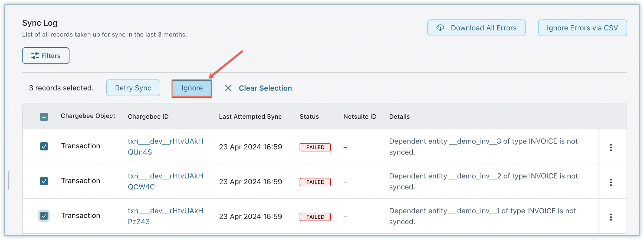This screenshot has width=644, height=240.
Task: Open three-dot menu for transaction QCW4C row
Action: (x=611, y=182)
